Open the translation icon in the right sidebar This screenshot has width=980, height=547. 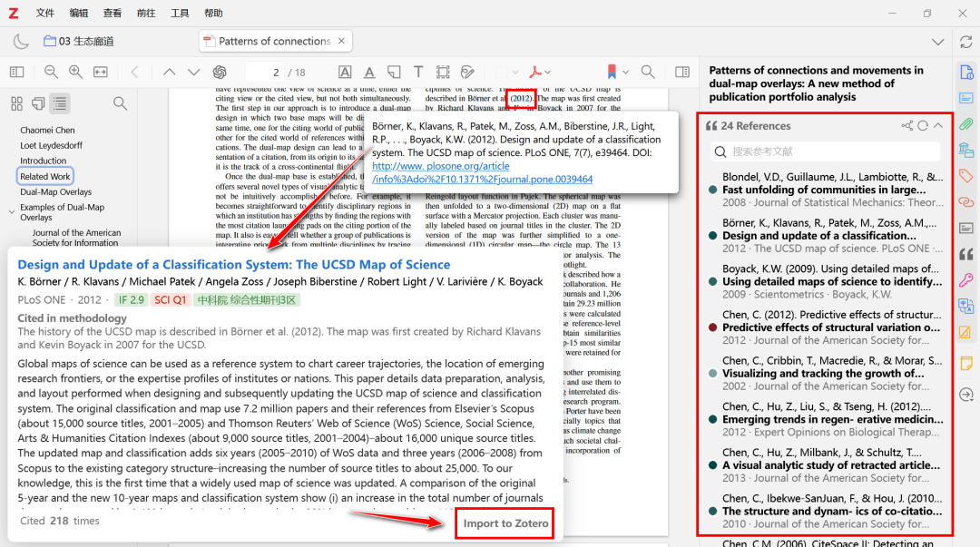click(965, 307)
